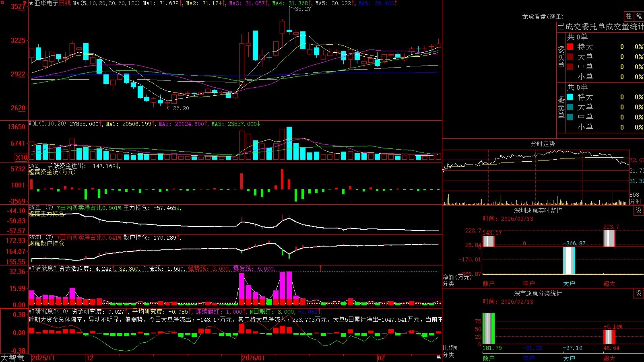
Task: Click the 2026/01 date marker on timeline
Action: tap(254, 358)
